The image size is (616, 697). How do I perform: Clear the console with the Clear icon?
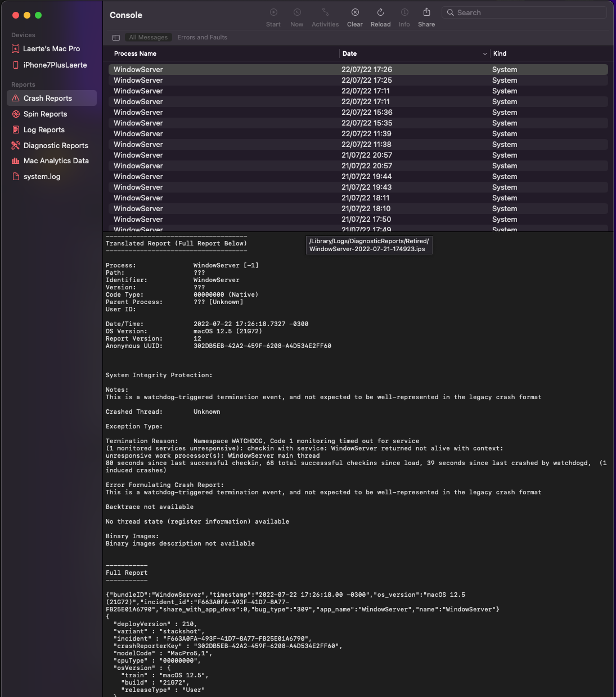355,12
